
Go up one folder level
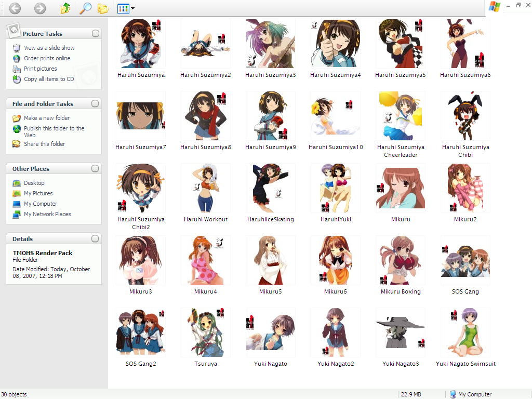pyautogui.click(x=65, y=8)
